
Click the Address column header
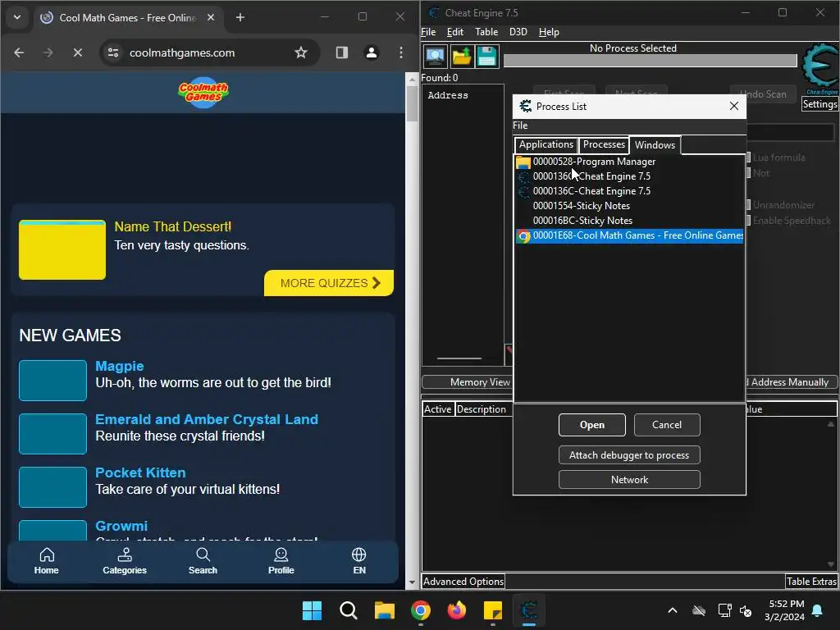pos(448,95)
